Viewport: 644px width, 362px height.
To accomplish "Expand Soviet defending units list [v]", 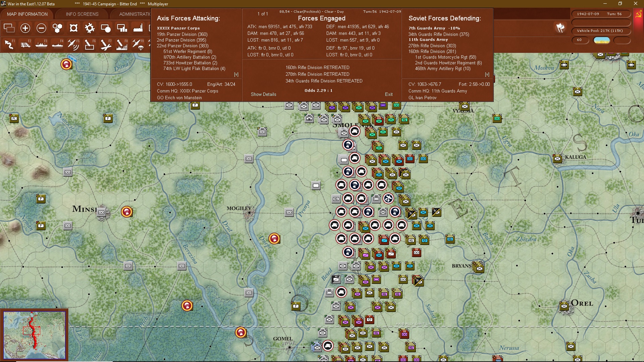I will pos(487,74).
